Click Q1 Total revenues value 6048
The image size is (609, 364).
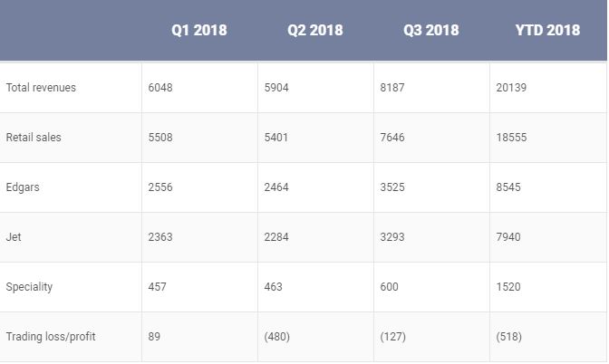[160, 88]
